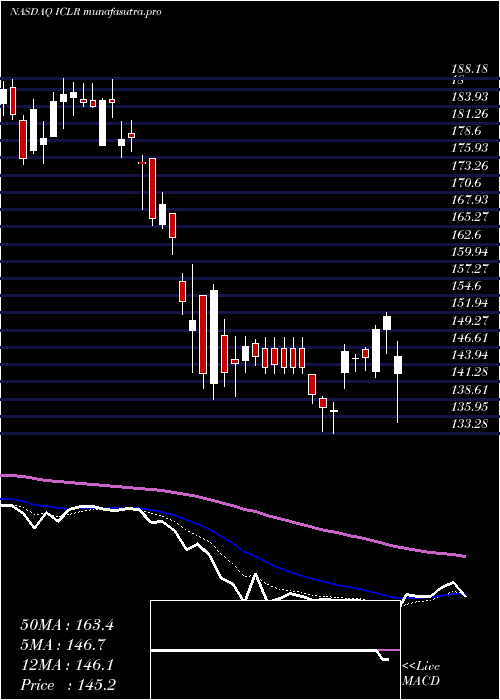Click the 183.93 price level label
This screenshot has width=500, height=700.
pos(470,96)
